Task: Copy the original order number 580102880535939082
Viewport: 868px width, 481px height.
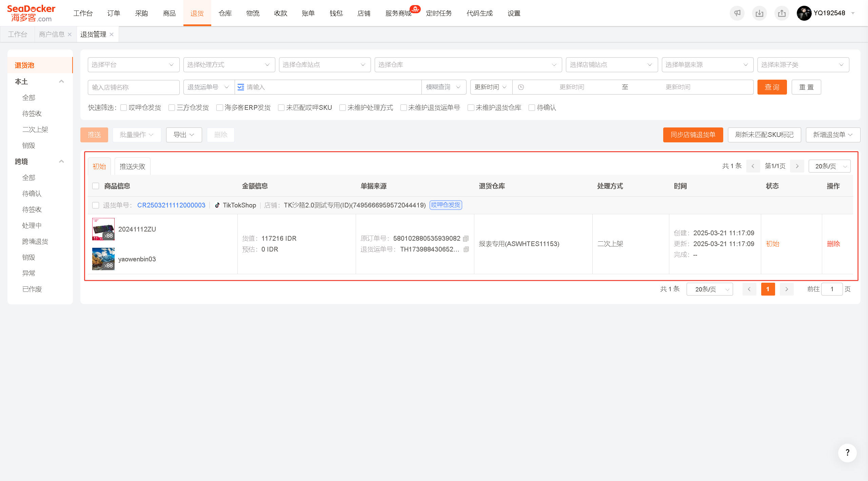Action: coord(466,239)
